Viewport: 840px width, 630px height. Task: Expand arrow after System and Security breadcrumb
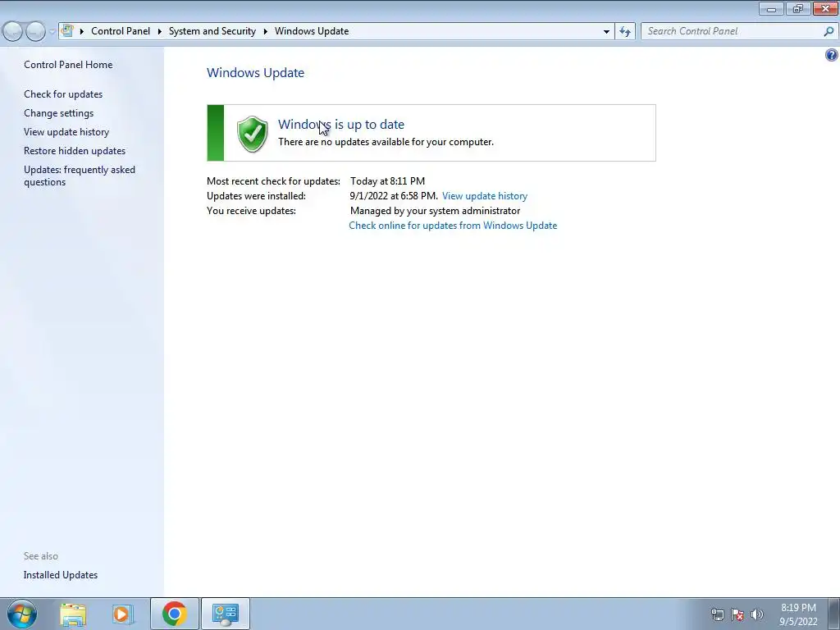[265, 31]
